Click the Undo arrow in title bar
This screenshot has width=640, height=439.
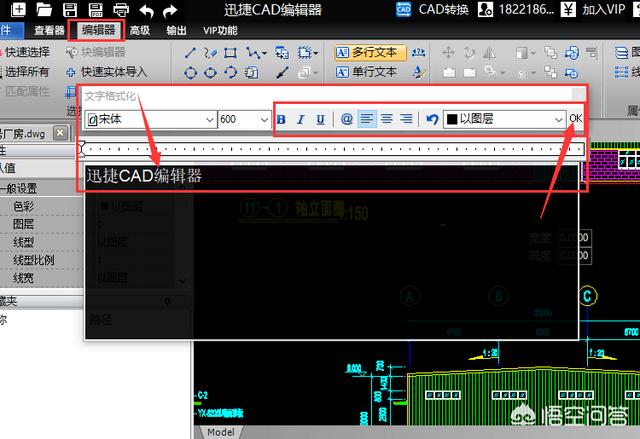click(x=146, y=11)
